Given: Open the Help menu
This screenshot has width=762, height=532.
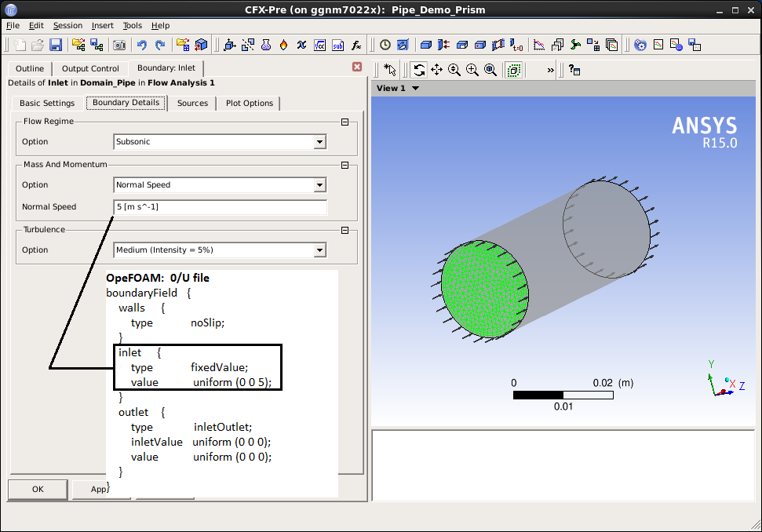Looking at the screenshot, I should click(x=160, y=26).
